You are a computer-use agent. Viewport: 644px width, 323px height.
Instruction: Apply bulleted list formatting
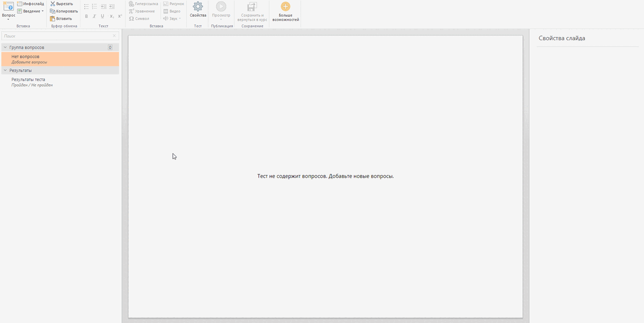pos(86,6)
